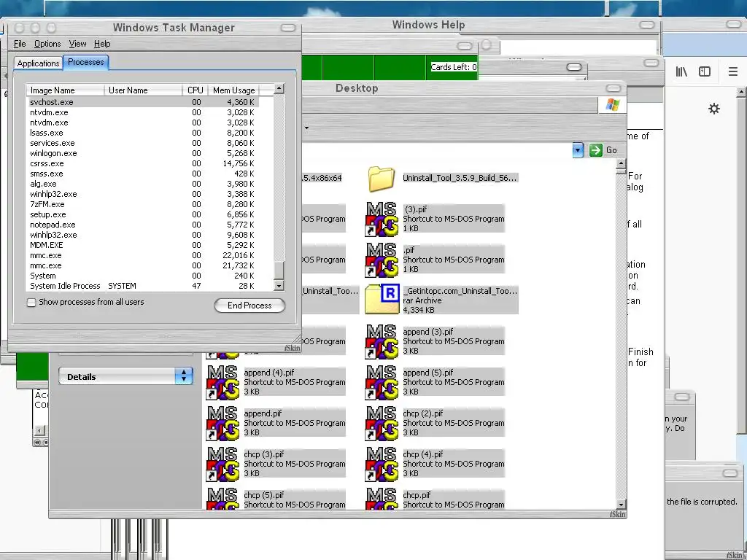Select the chcp (2).pif icon
Screen dimensions: 747x560
[381, 424]
